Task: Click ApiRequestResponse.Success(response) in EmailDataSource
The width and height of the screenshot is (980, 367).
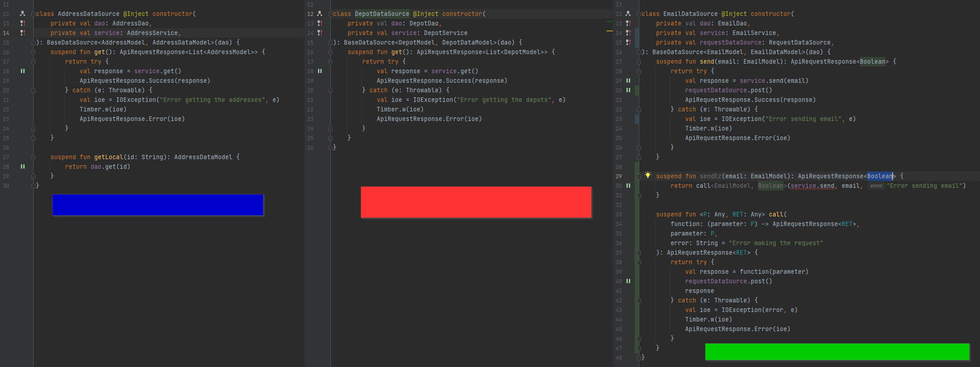Action: coord(751,100)
